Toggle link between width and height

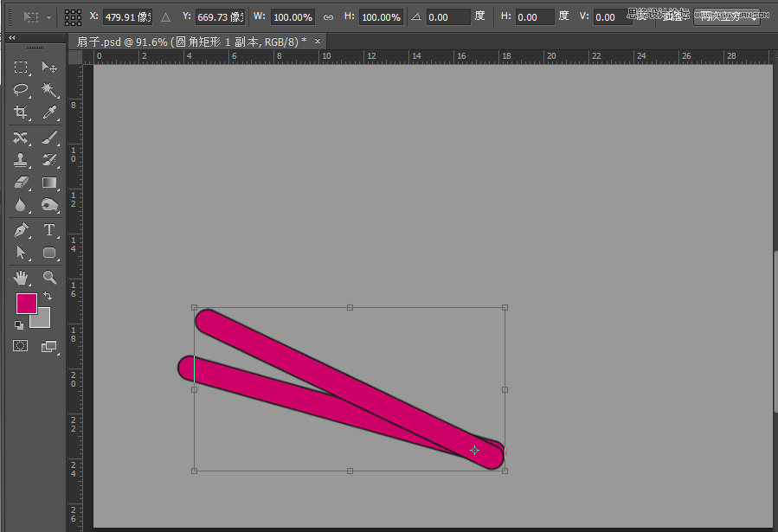point(328,17)
